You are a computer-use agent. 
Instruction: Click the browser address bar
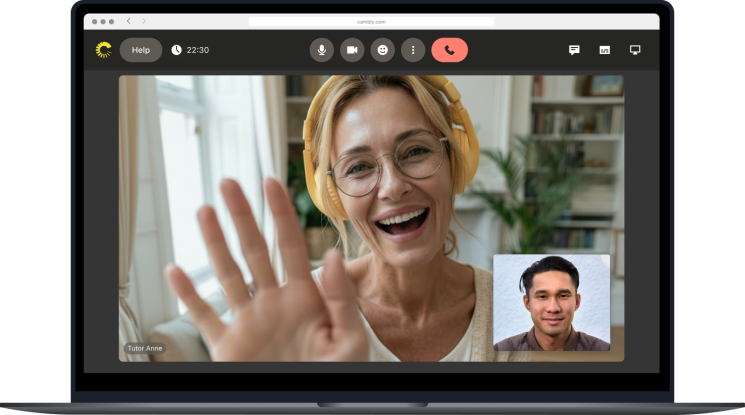pyautogui.click(x=371, y=21)
